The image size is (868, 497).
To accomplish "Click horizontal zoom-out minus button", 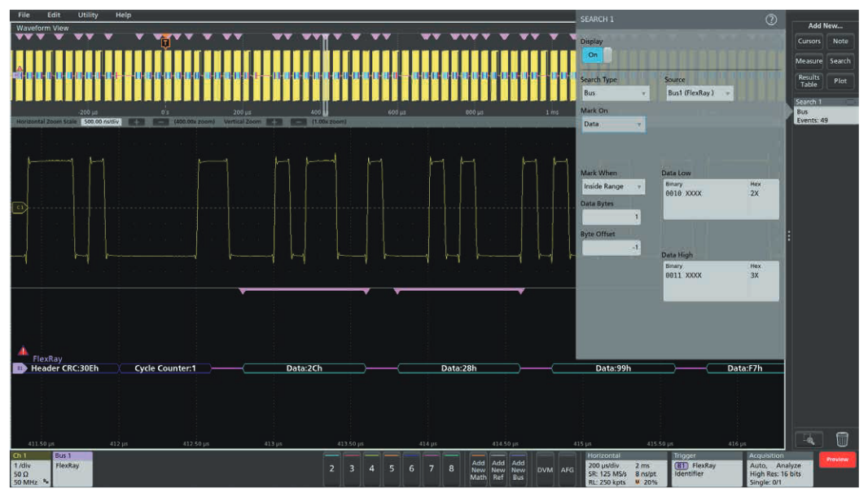I will (160, 122).
